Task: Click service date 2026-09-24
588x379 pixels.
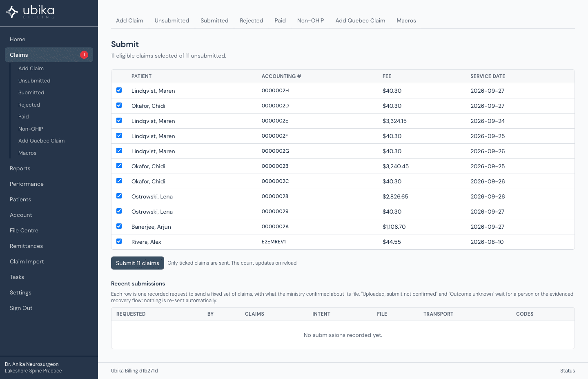Action: point(488,121)
